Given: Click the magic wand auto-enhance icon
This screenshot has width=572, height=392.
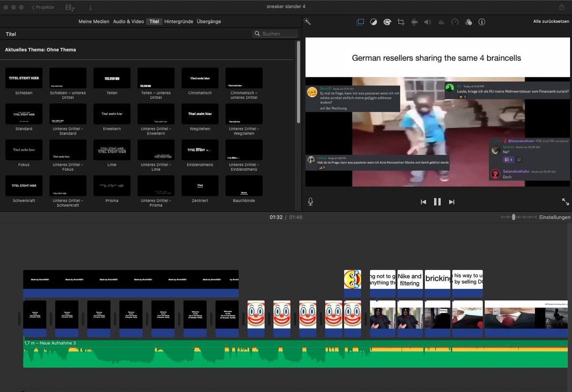Looking at the screenshot, I should (307, 22).
